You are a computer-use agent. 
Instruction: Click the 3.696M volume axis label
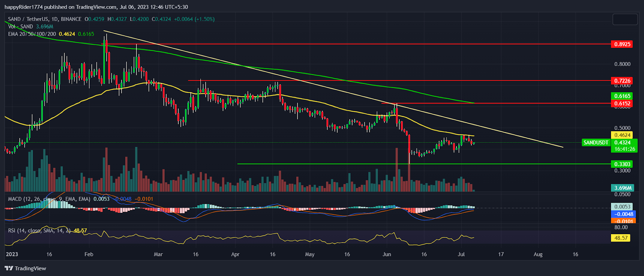click(x=623, y=188)
